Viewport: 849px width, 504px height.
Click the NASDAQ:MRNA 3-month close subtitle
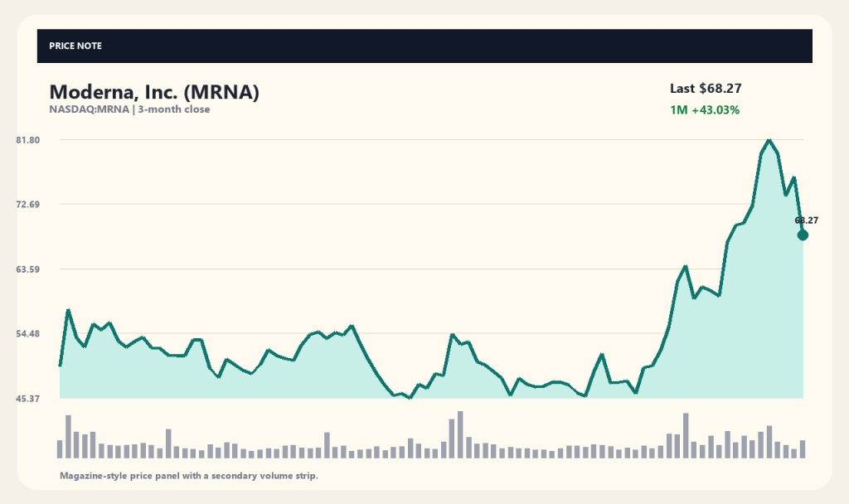tap(129, 109)
